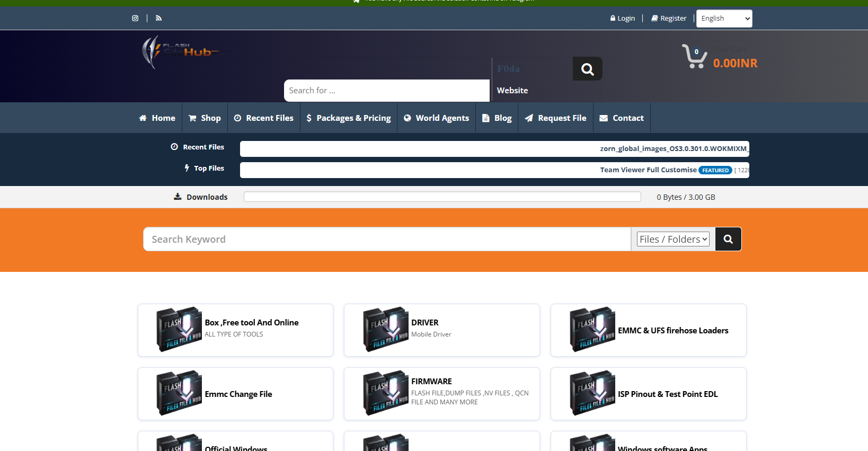
Task: Click the 0.00INR cart total
Action: [735, 63]
